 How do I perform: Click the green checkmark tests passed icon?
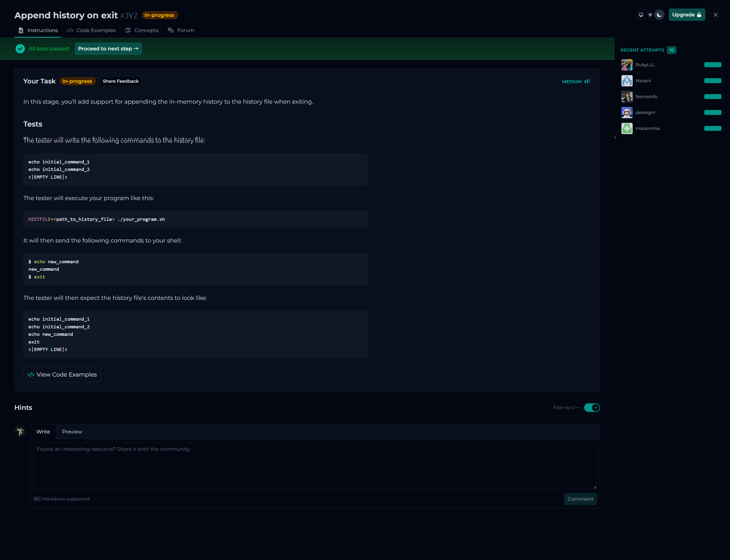20,49
